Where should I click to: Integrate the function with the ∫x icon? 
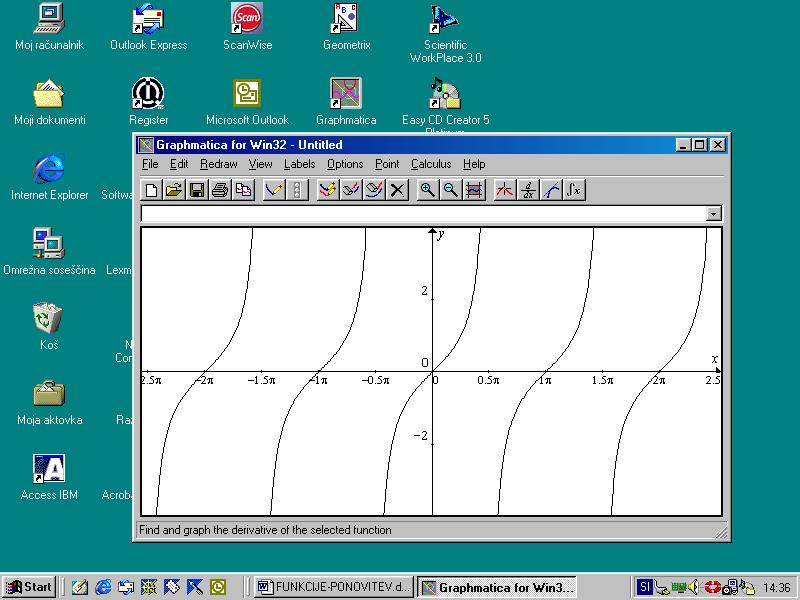coord(574,190)
